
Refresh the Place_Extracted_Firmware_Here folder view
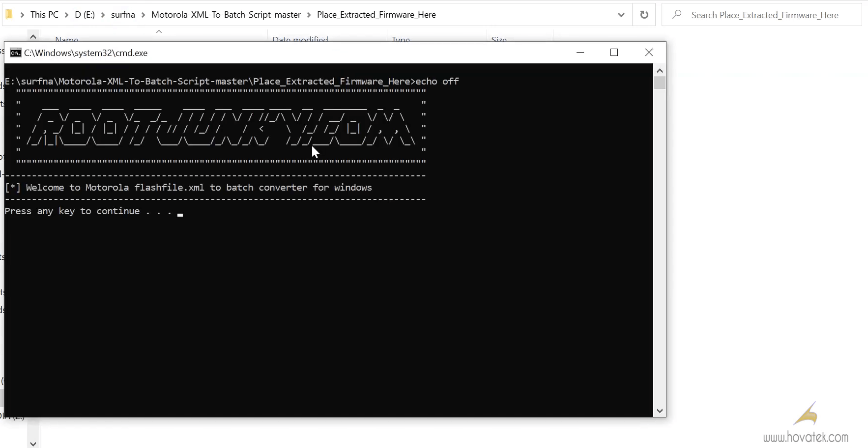coord(644,15)
